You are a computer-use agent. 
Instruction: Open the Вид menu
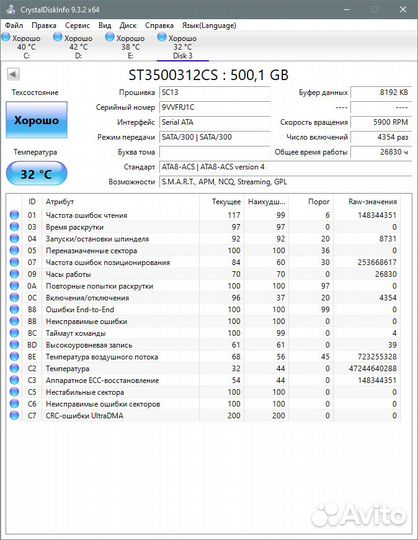[x=105, y=25]
